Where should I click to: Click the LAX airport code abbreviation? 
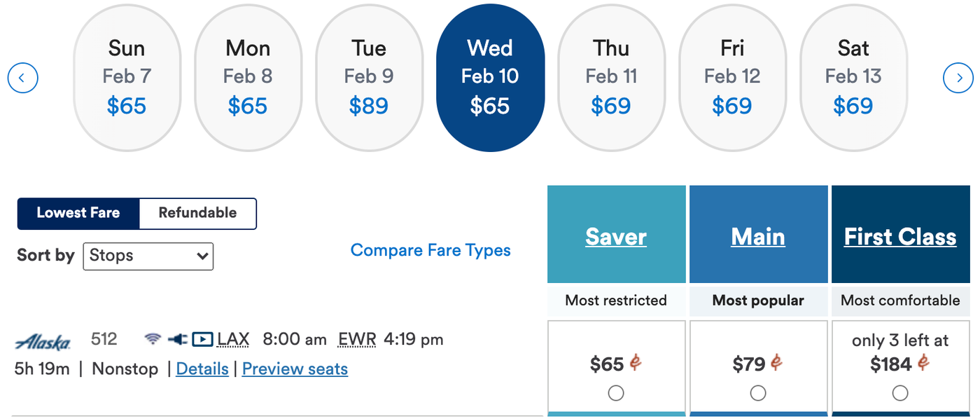pyautogui.click(x=232, y=338)
